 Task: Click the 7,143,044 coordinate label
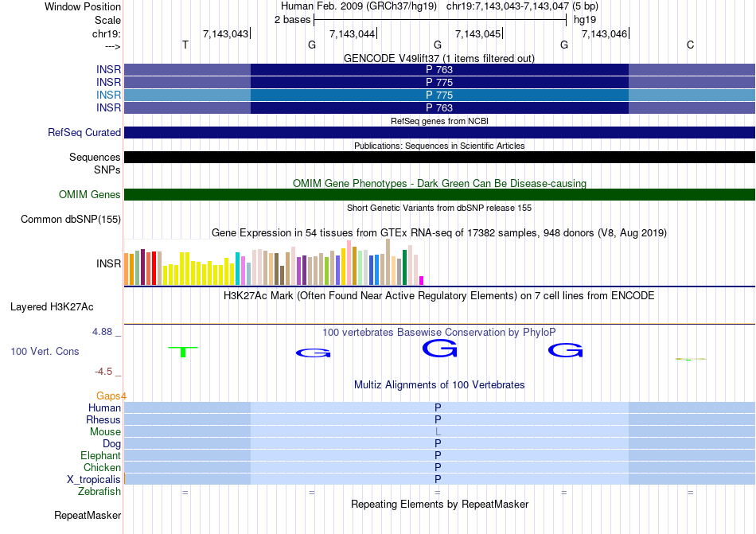click(352, 33)
